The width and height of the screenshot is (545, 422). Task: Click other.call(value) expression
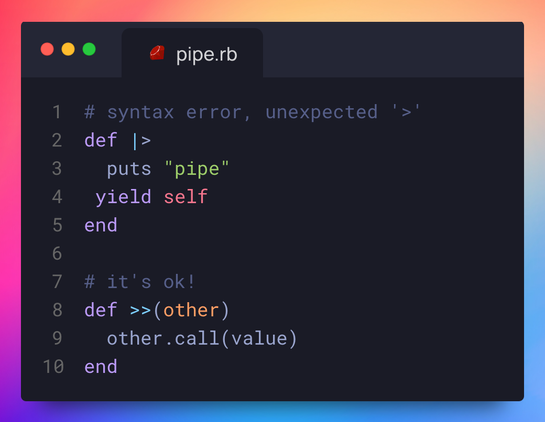[x=202, y=338]
